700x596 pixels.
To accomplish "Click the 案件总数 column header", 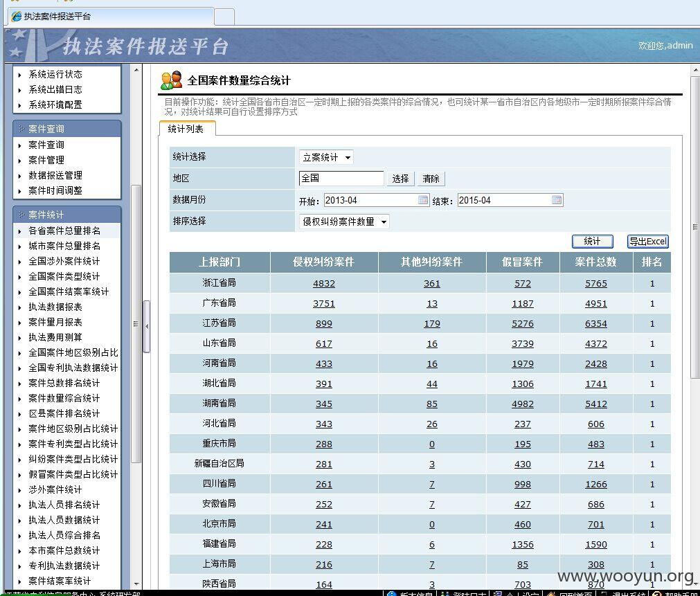I will pyautogui.click(x=596, y=262).
